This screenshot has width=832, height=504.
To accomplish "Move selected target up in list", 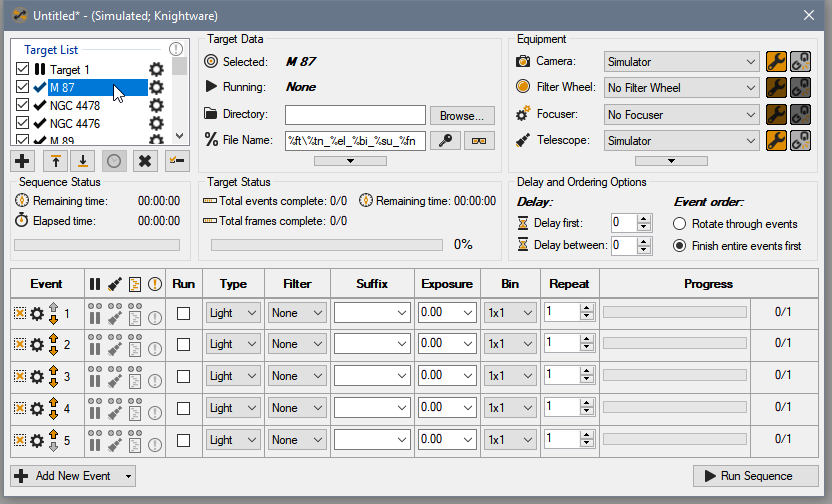I will click(55, 161).
